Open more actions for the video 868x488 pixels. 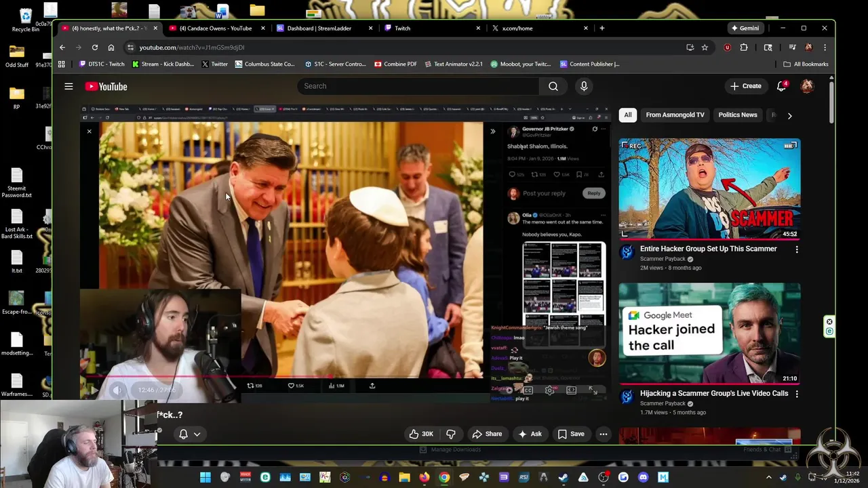603,434
